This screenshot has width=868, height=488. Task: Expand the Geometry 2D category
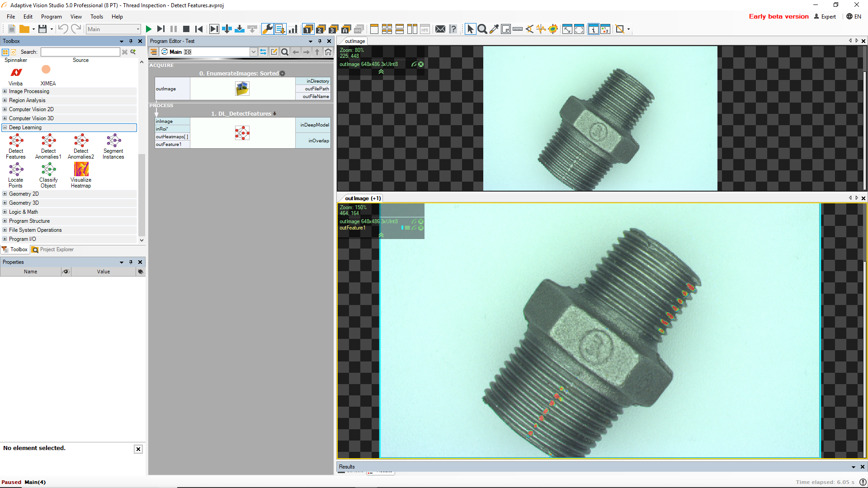[4, 194]
